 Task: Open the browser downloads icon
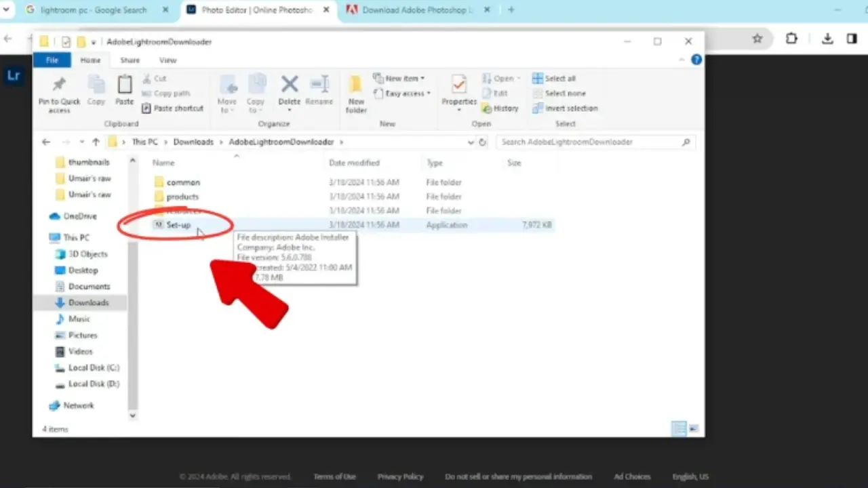[827, 39]
